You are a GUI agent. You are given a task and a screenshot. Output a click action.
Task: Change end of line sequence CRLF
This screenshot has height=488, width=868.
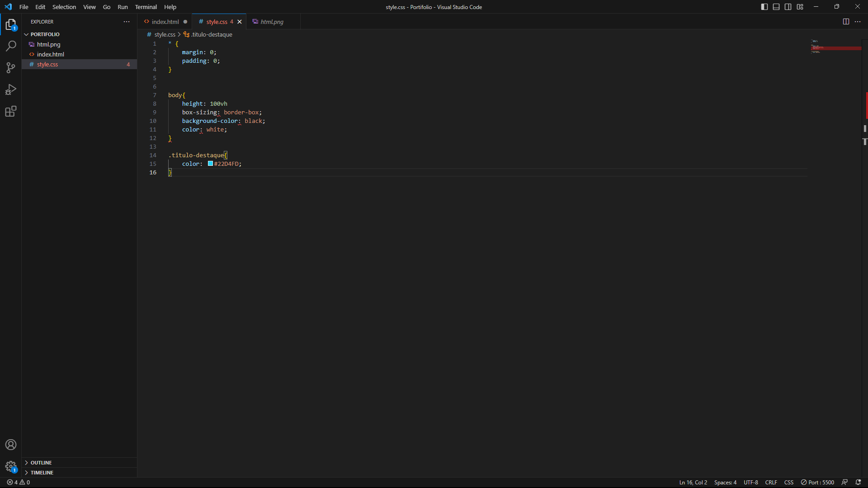click(771, 482)
